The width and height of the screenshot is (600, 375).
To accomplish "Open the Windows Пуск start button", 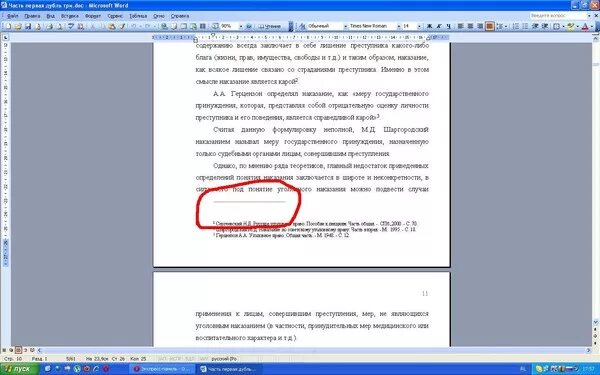I will pos(19,369).
